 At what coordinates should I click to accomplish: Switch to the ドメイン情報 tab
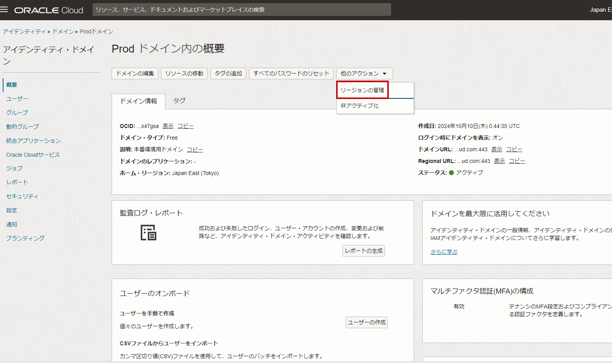point(138,101)
